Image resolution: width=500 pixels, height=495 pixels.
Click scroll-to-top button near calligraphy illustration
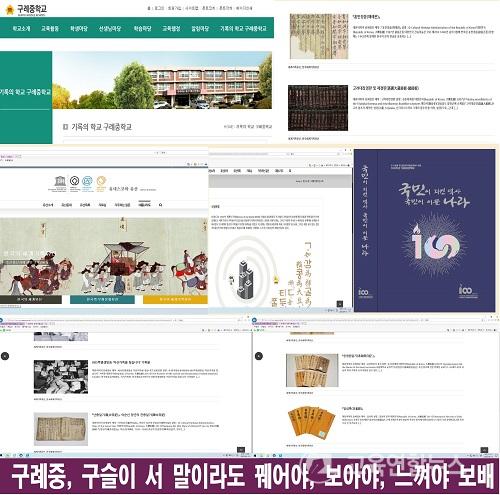point(340,304)
